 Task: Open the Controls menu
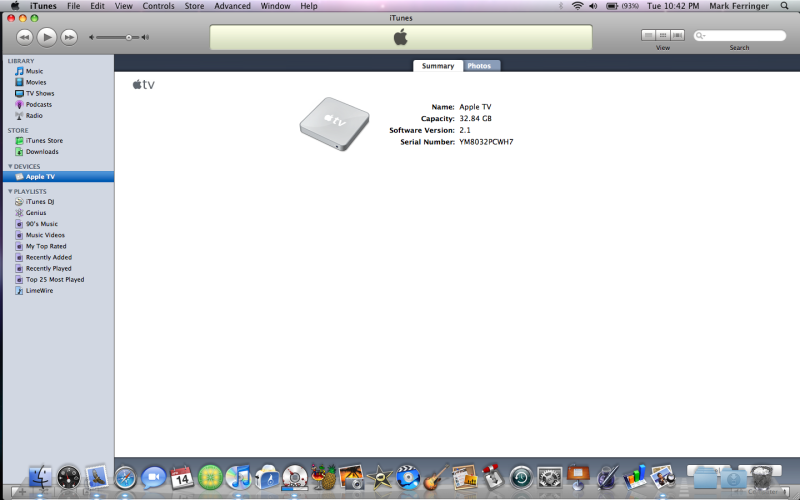(x=158, y=6)
